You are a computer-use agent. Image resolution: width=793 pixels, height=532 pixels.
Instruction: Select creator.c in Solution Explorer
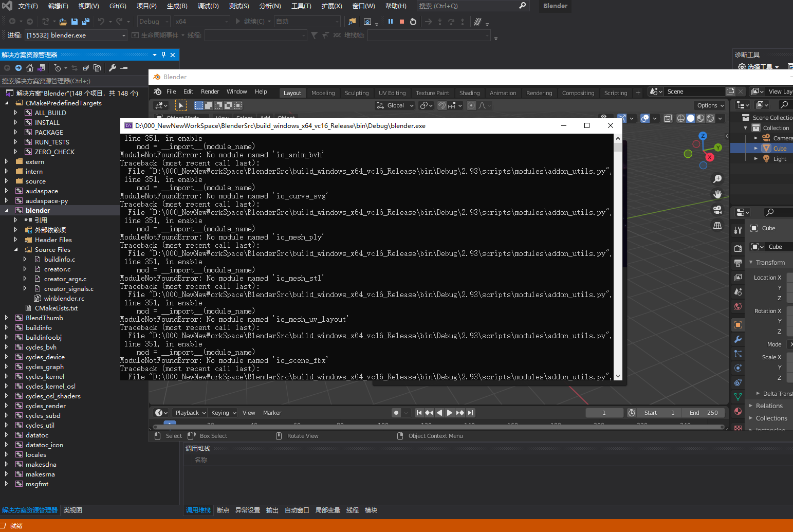pos(57,269)
